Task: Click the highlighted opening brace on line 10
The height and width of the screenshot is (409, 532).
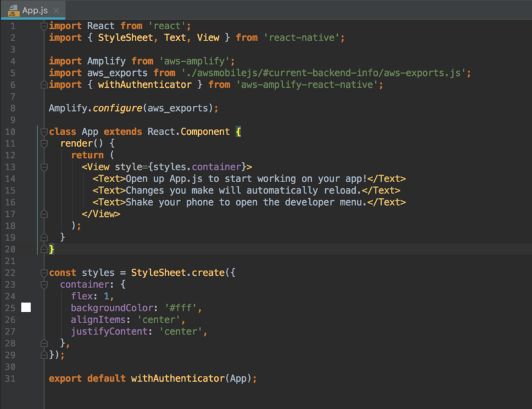Action: (238, 132)
